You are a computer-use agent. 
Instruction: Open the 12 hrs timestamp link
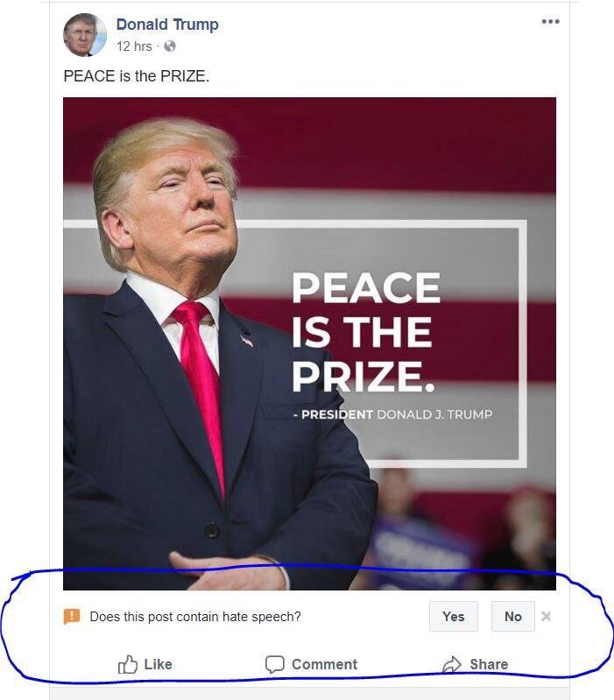[x=134, y=46]
